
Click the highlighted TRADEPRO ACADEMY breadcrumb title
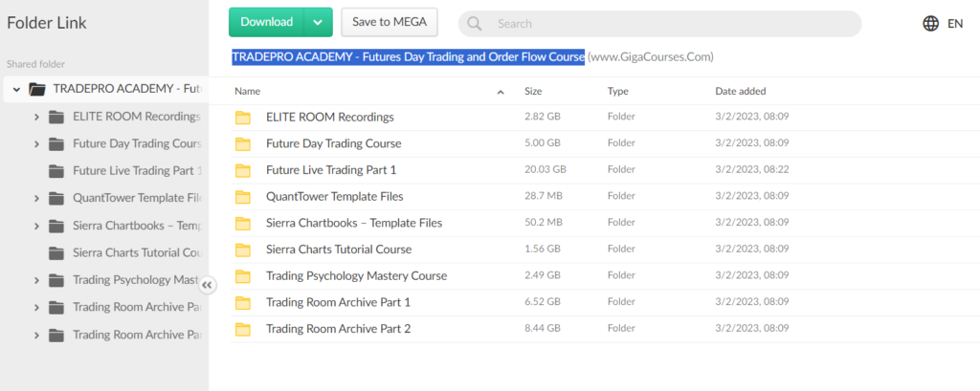pos(408,56)
